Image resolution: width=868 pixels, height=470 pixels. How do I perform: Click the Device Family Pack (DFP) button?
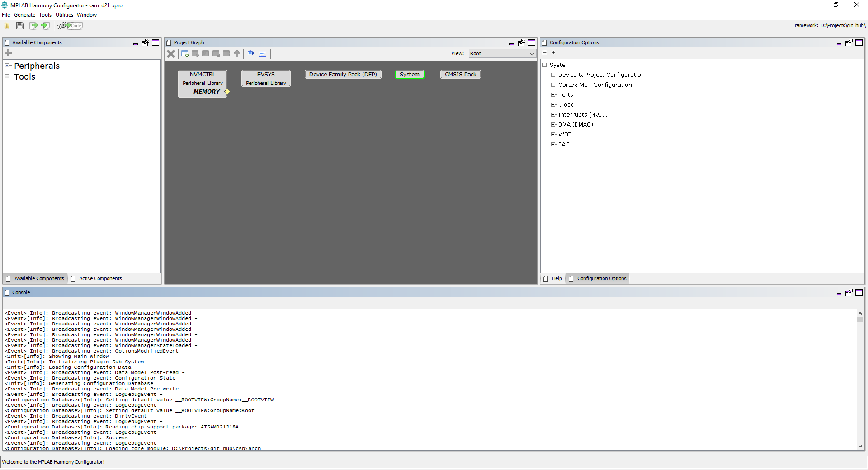[343, 74]
